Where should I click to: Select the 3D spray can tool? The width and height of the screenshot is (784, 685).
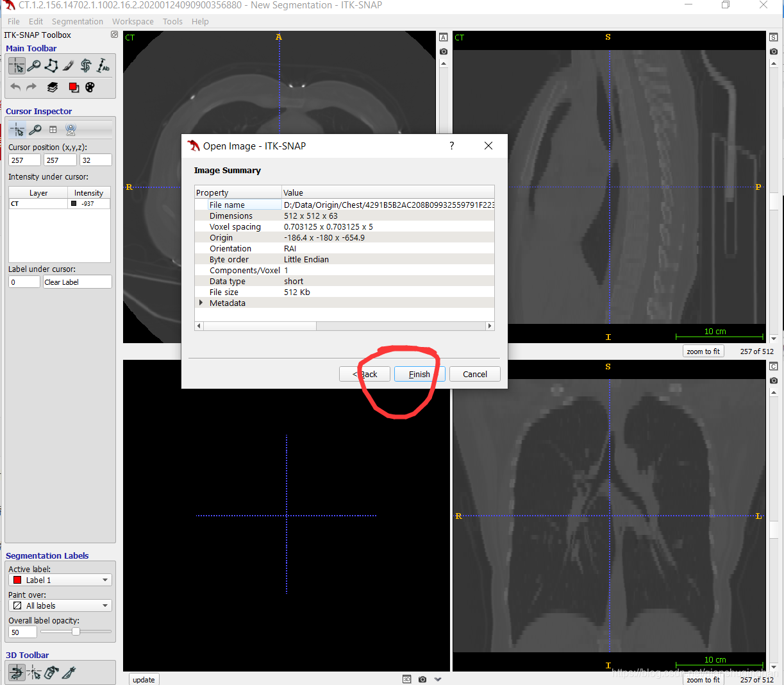coord(52,672)
